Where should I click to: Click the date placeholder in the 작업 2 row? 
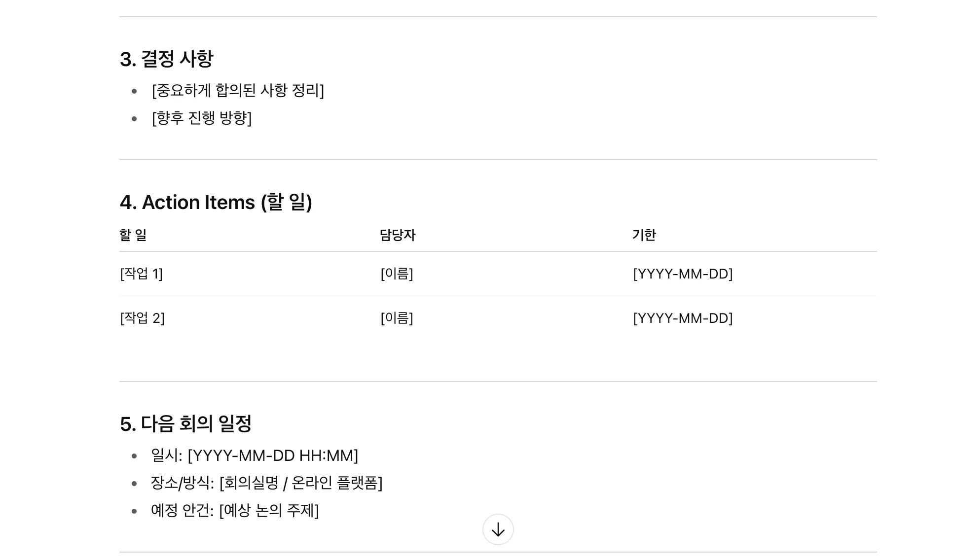pyautogui.click(x=683, y=318)
